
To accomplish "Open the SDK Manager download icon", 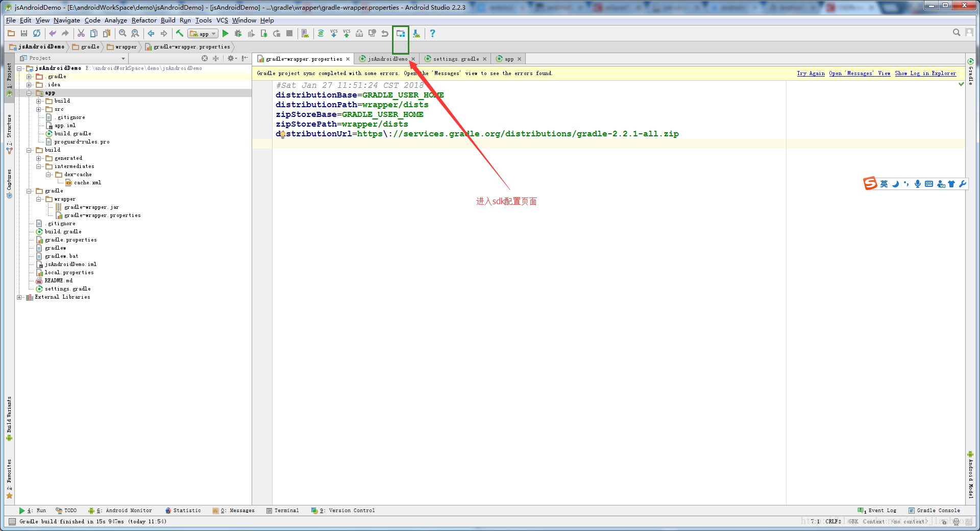I will click(416, 33).
